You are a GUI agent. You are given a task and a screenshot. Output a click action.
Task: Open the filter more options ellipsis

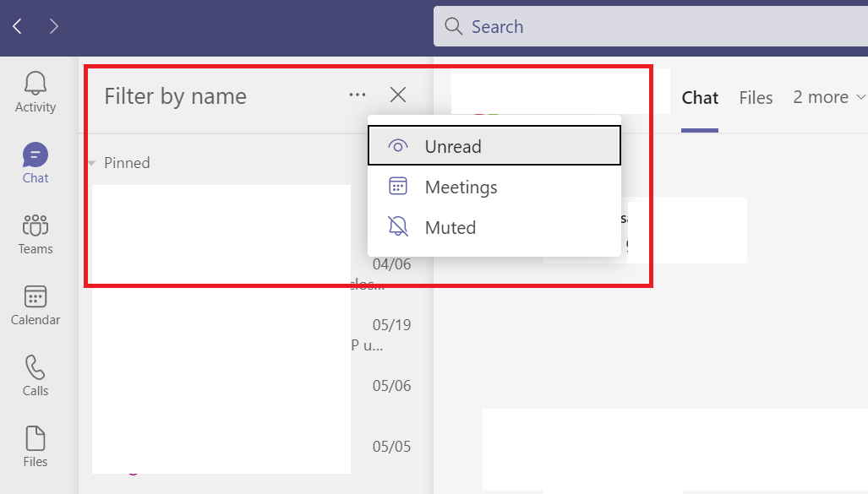click(x=358, y=95)
